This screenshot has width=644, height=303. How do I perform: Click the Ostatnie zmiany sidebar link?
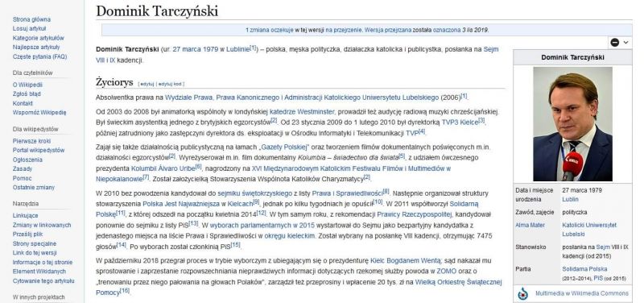(34, 188)
